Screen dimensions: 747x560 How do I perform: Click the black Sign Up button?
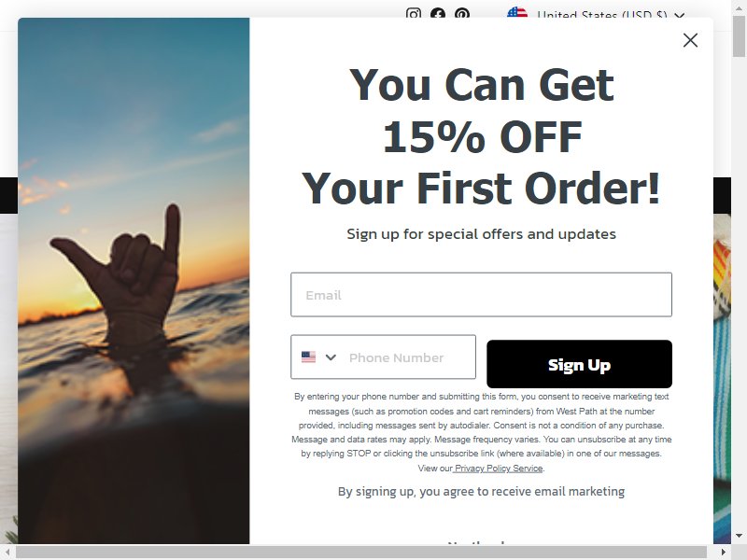579,364
